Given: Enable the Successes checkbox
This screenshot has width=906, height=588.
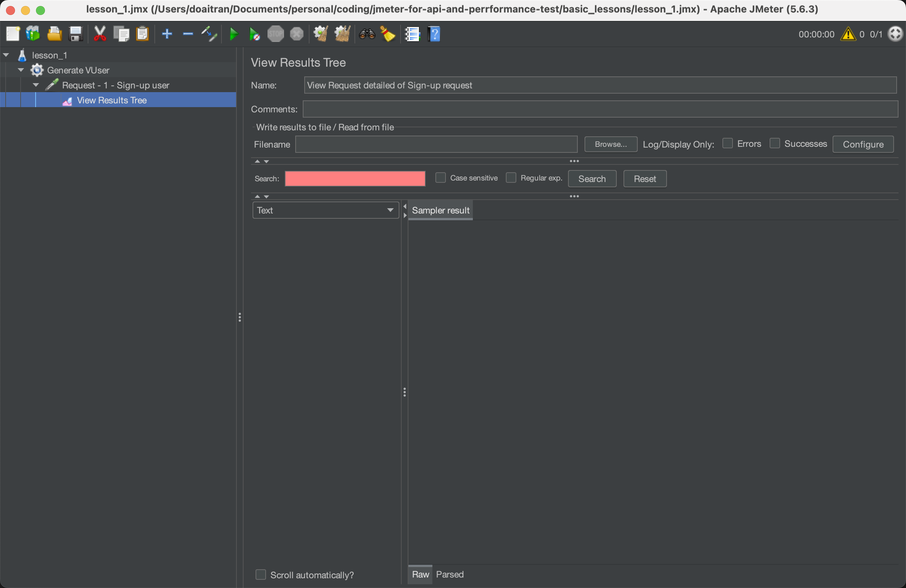Looking at the screenshot, I should (x=774, y=143).
